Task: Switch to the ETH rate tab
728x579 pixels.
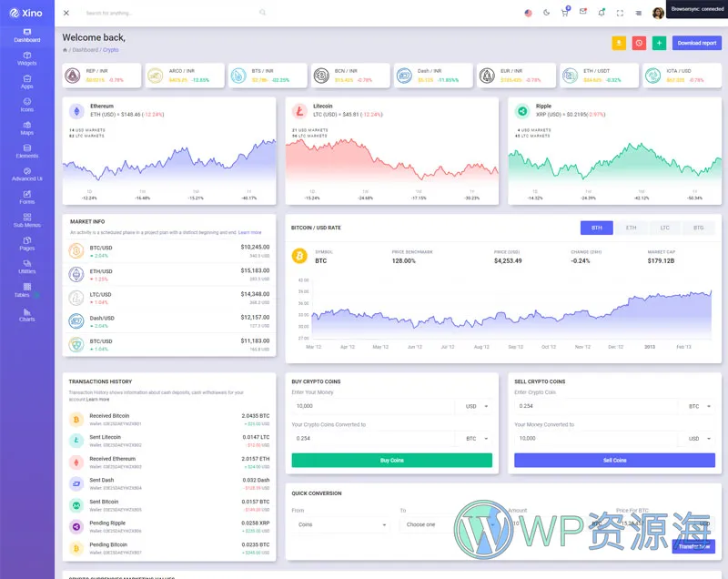Action: point(631,228)
